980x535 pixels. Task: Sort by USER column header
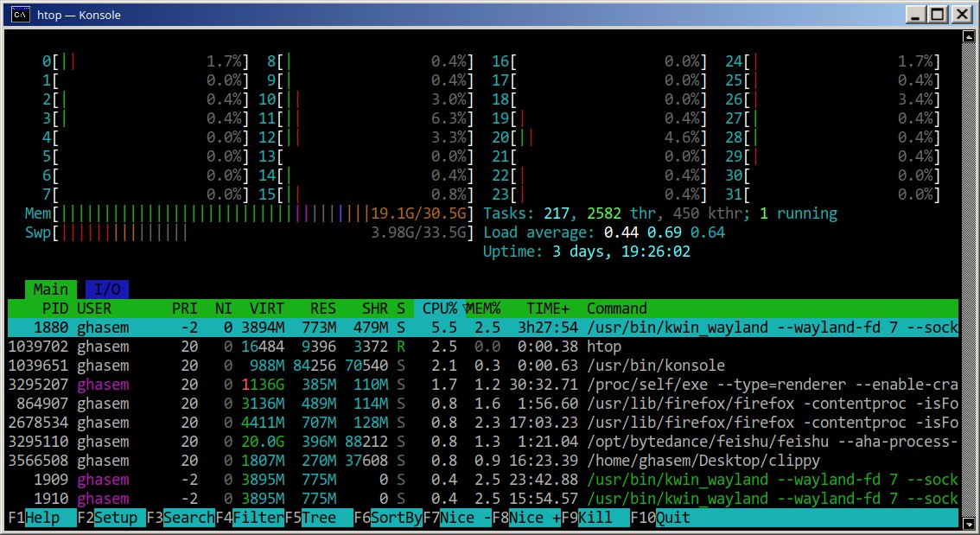click(93, 309)
